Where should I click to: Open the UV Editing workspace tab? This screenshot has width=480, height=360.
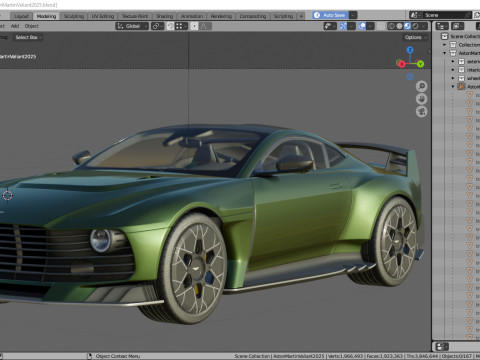(x=103, y=16)
